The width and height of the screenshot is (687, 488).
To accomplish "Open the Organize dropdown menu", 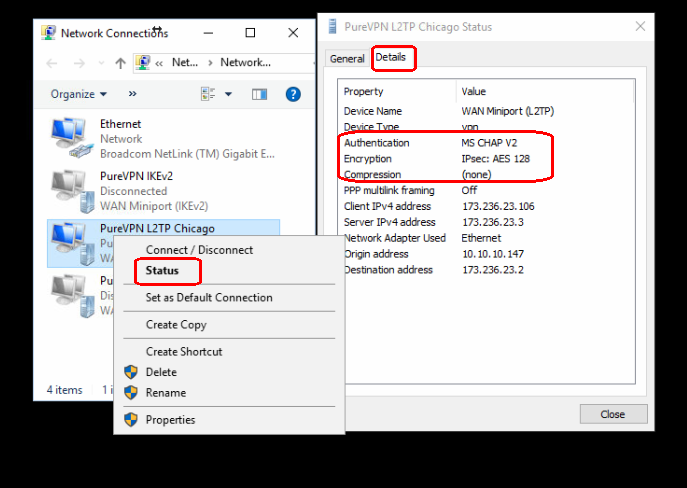I will point(78,94).
